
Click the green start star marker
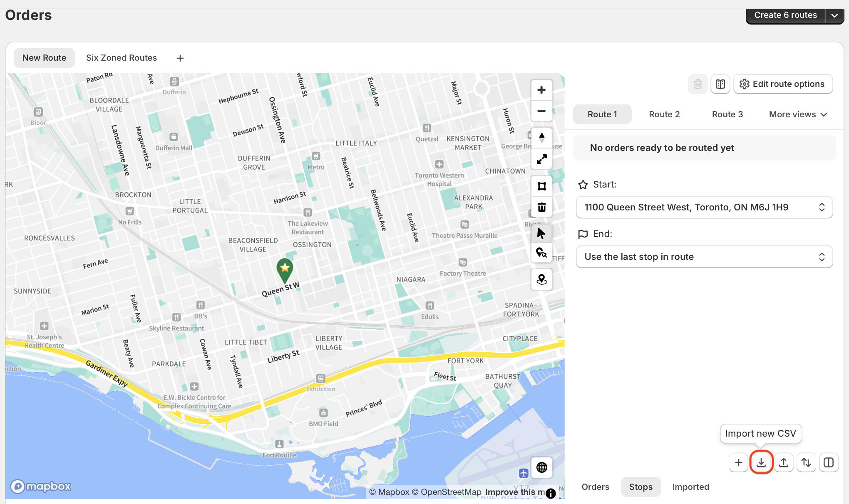pyautogui.click(x=285, y=268)
